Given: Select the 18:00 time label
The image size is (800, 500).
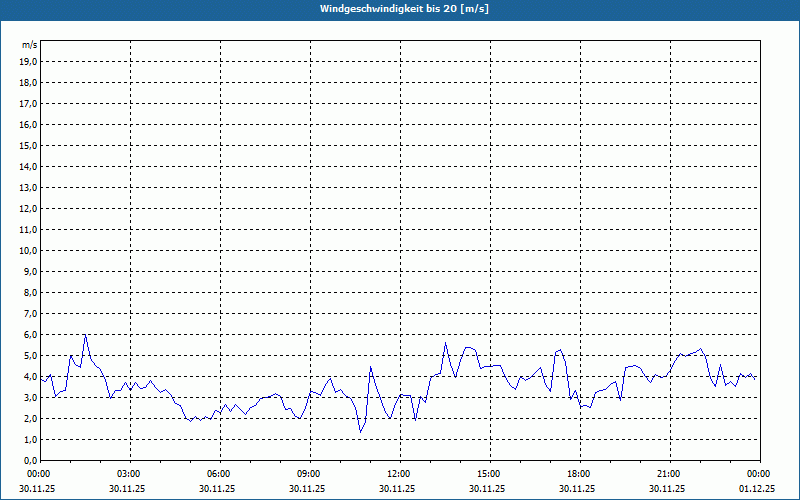Looking at the screenshot, I should coord(579,474).
